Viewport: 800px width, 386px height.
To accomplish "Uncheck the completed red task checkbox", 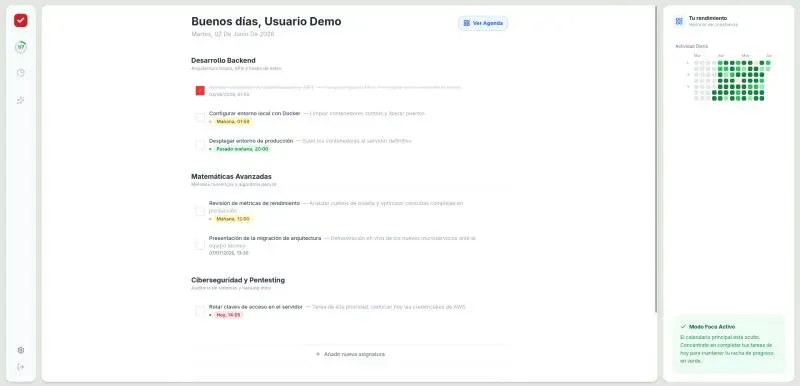I will 200,91.
